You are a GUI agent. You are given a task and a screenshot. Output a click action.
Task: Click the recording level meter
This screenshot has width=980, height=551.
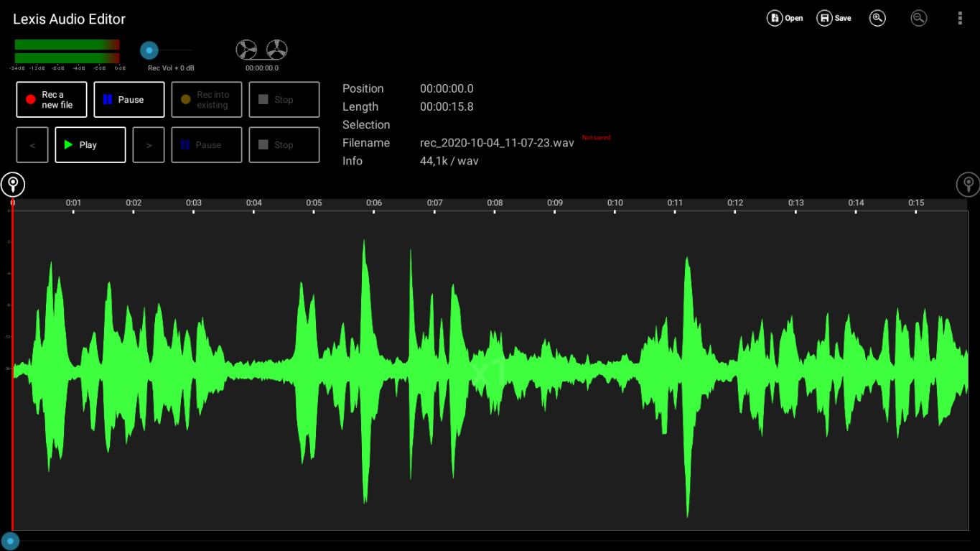(x=67, y=52)
